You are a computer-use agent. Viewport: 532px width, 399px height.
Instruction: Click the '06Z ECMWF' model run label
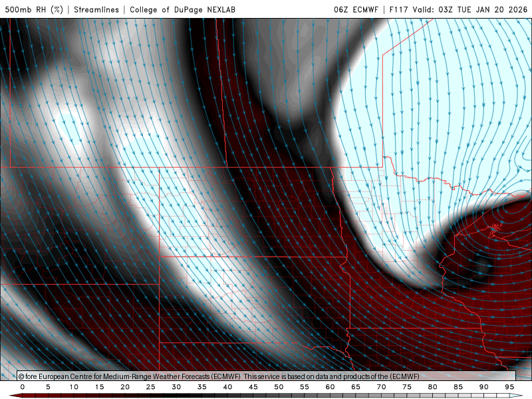(356, 9)
